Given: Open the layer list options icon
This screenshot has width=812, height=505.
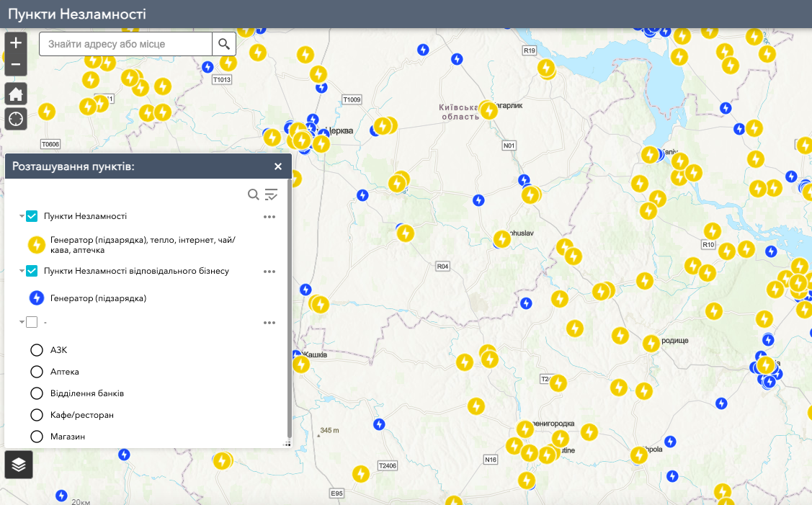Looking at the screenshot, I should 271,195.
